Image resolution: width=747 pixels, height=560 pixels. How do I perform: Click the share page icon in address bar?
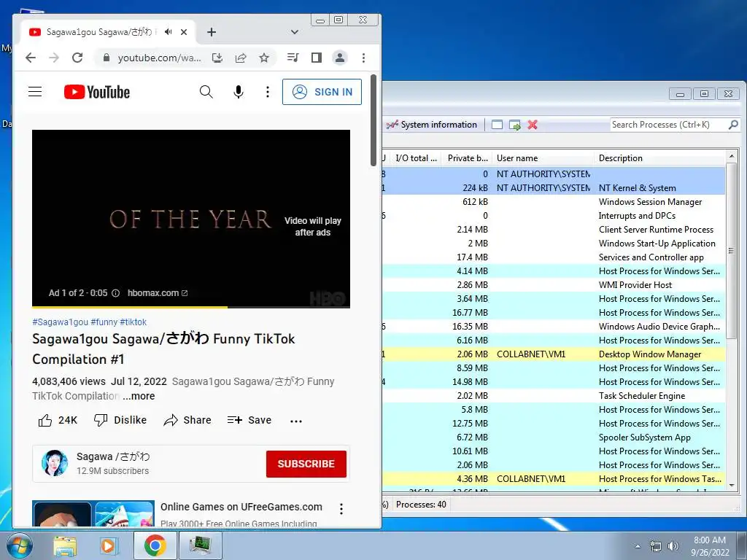click(x=241, y=58)
